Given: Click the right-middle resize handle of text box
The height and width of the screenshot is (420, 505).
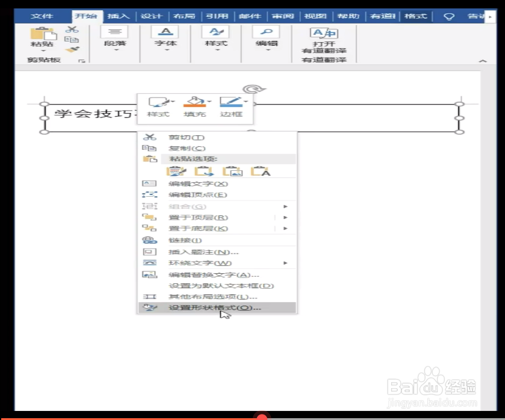Looking at the screenshot, I should tap(460, 118).
